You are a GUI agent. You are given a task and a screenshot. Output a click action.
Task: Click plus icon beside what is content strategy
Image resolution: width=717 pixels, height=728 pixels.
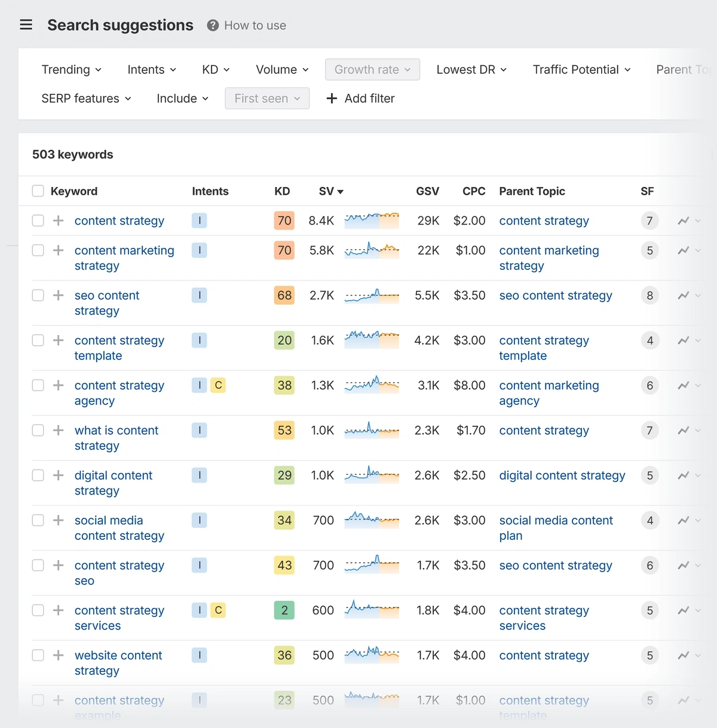coord(58,430)
